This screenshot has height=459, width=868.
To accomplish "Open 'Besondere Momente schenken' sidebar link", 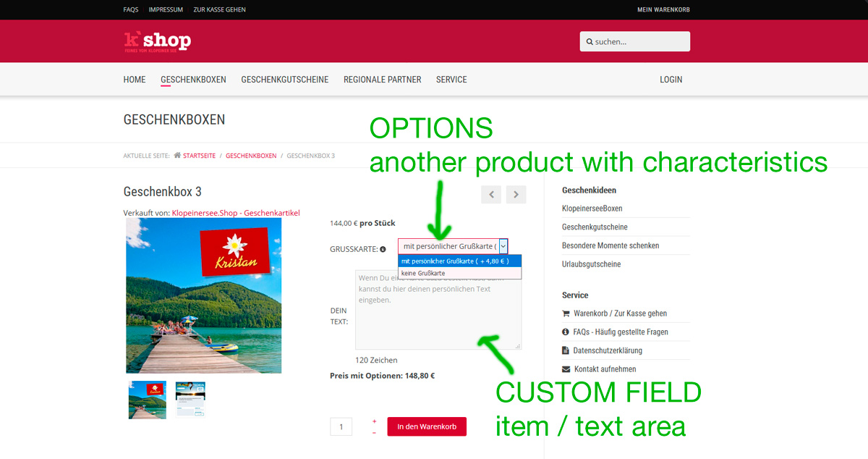I will pos(610,245).
